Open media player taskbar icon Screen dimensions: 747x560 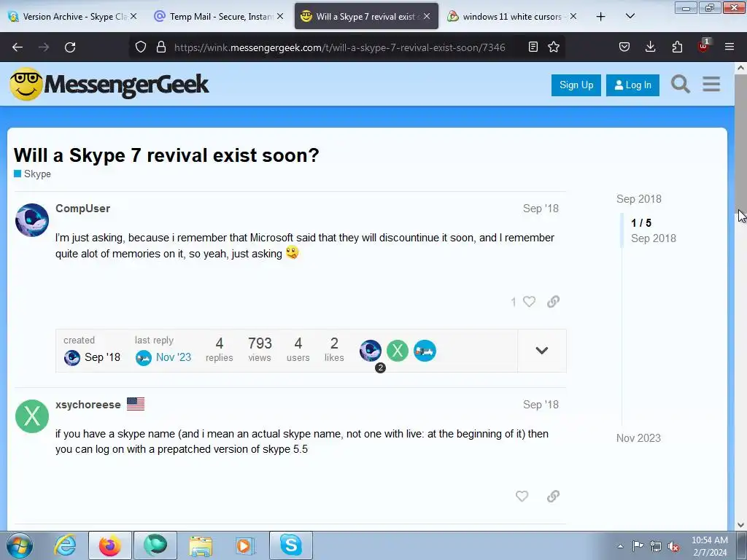pyautogui.click(x=245, y=545)
